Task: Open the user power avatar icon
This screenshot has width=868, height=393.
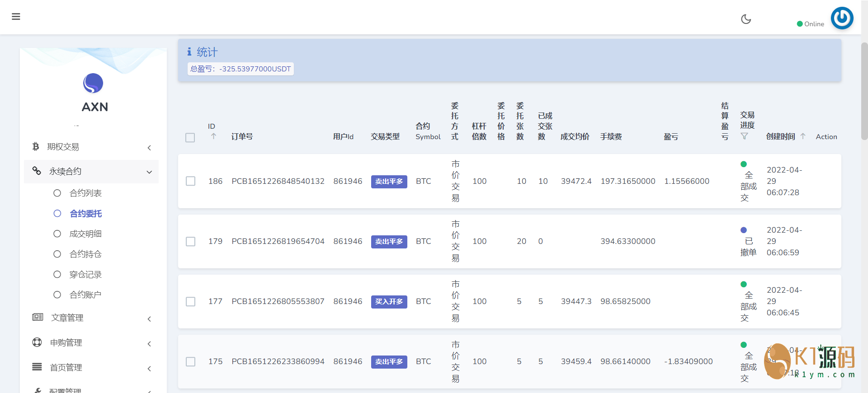Action: (x=842, y=18)
